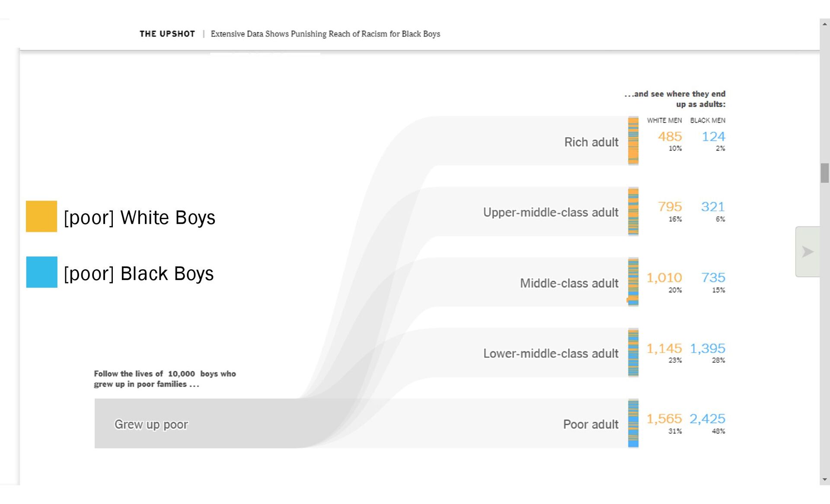Image resolution: width=830 pixels, height=504 pixels.
Task: Click the 2,425 black men poor figure
Action: 707,419
